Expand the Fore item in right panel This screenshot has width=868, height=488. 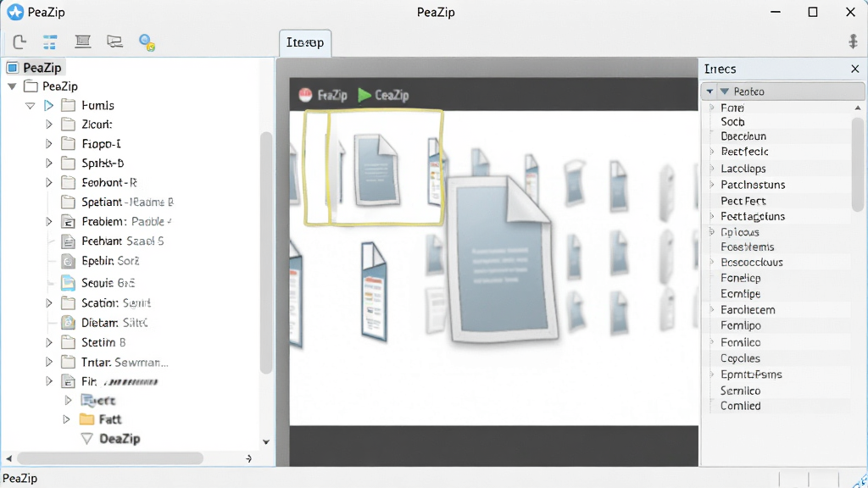[x=712, y=108]
